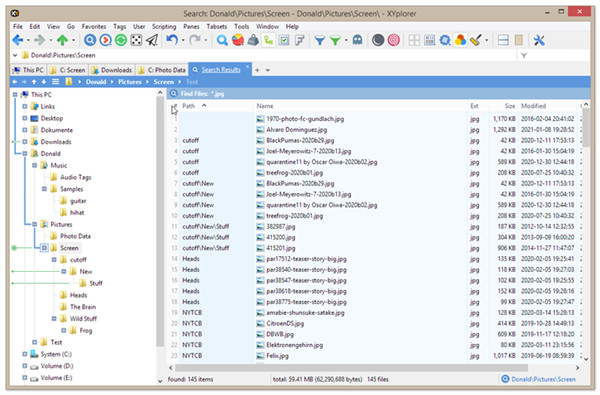Expand the Test folder in tree
The image size is (600, 395).
(34, 342)
